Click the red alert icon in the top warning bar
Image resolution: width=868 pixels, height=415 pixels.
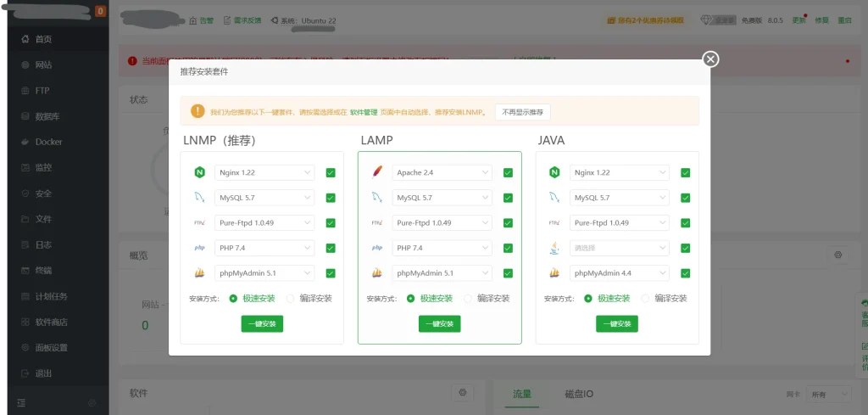[132, 61]
